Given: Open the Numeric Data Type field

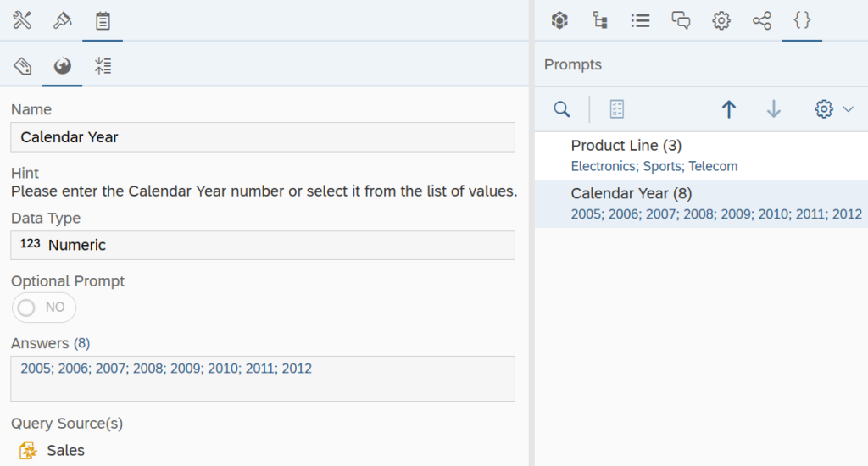Looking at the screenshot, I should pos(263,245).
